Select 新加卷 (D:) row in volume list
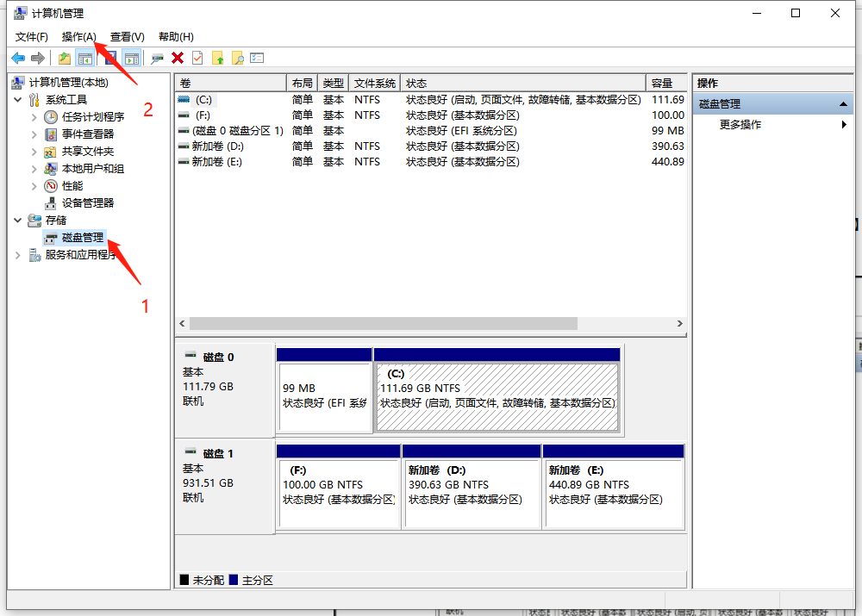The height and width of the screenshot is (616, 862). 217,146
